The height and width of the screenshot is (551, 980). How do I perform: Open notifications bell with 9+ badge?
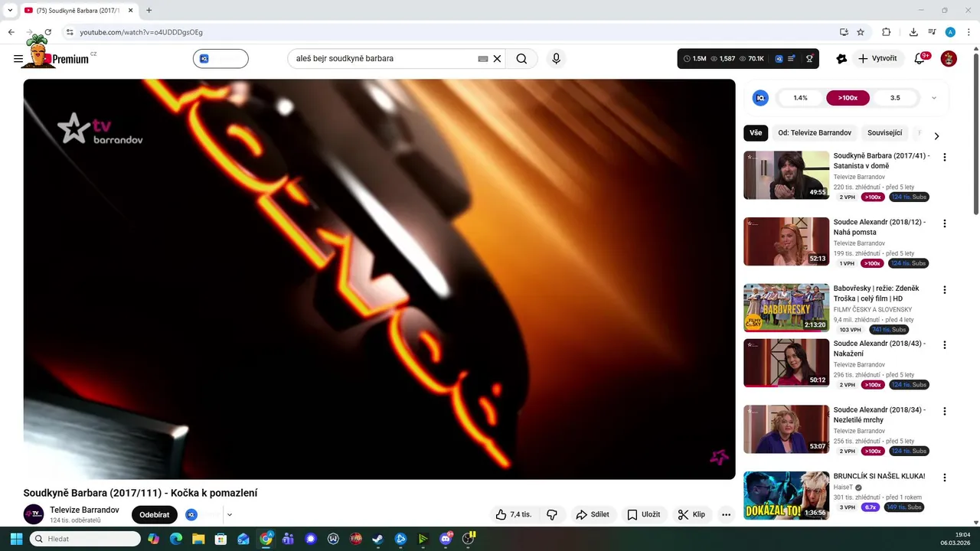pyautogui.click(x=920, y=59)
